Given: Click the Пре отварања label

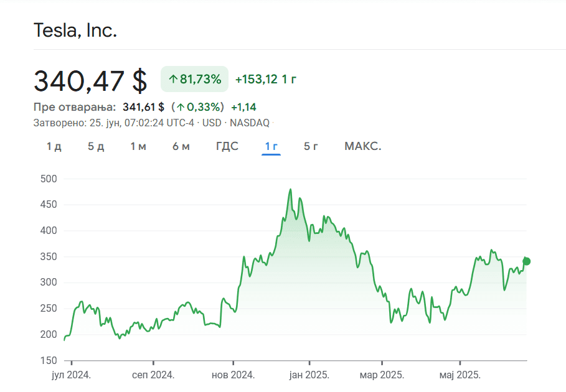Looking at the screenshot, I should [75, 107].
